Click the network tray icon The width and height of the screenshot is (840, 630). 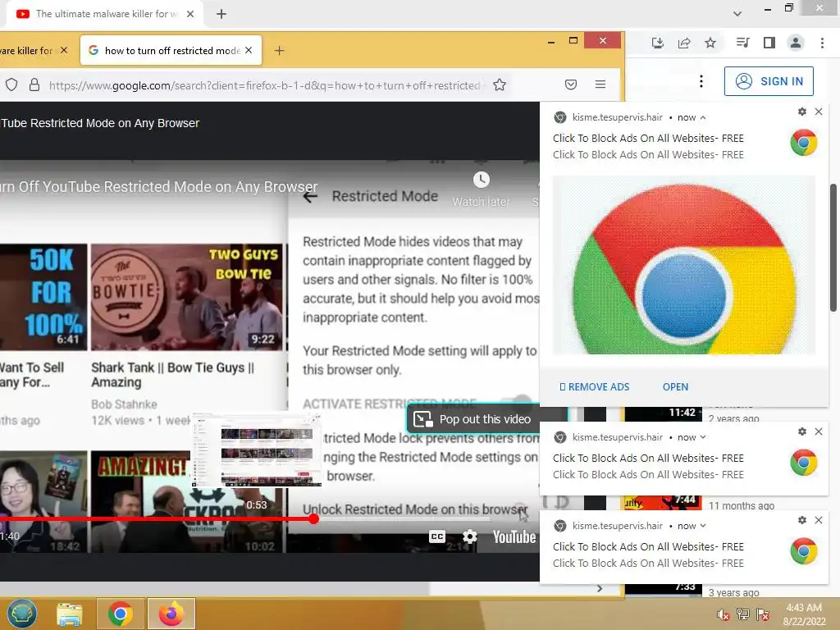(x=743, y=614)
